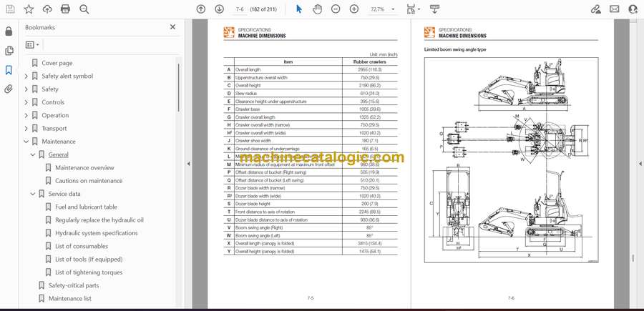Open Cautions on maintenance bookmark
The image size is (644, 311).
click(x=89, y=181)
